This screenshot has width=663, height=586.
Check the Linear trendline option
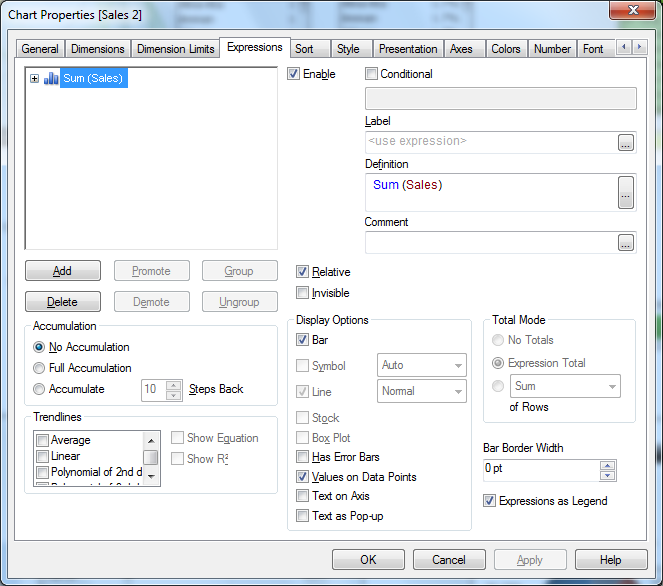coord(42,456)
